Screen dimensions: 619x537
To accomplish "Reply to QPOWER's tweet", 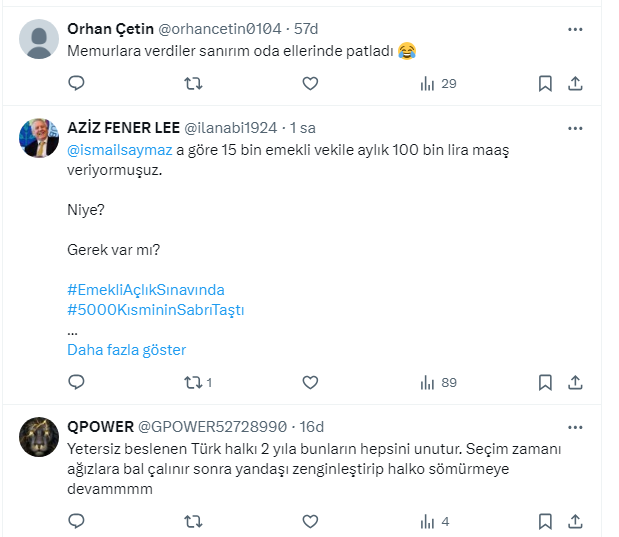I will 76,521.
